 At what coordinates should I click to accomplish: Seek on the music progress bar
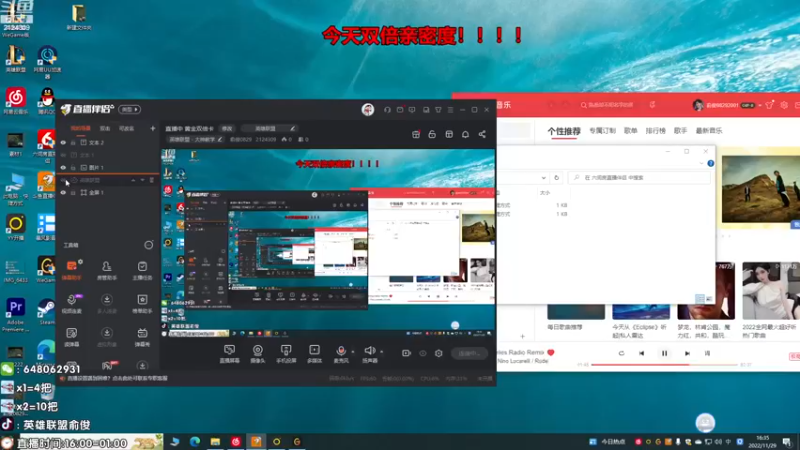[x=664, y=365]
